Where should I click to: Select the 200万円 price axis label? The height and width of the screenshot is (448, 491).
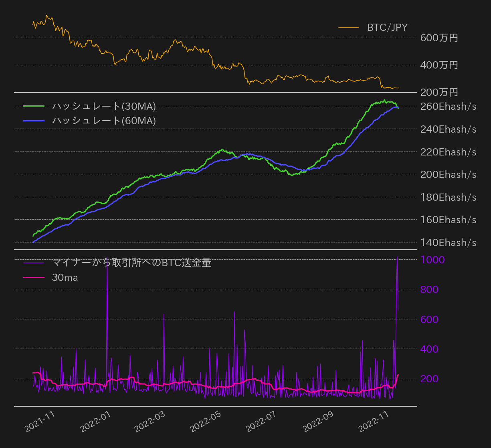pos(439,93)
